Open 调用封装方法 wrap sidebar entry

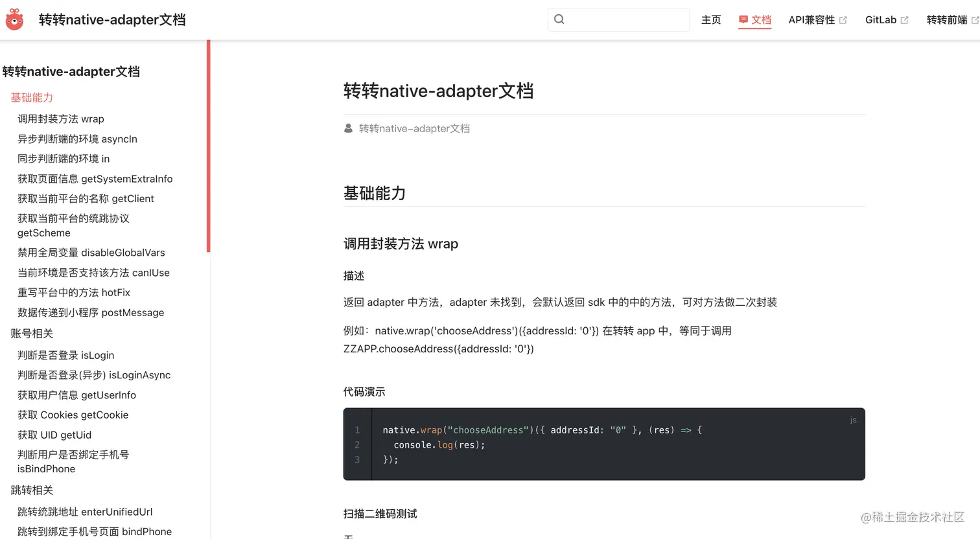click(61, 119)
